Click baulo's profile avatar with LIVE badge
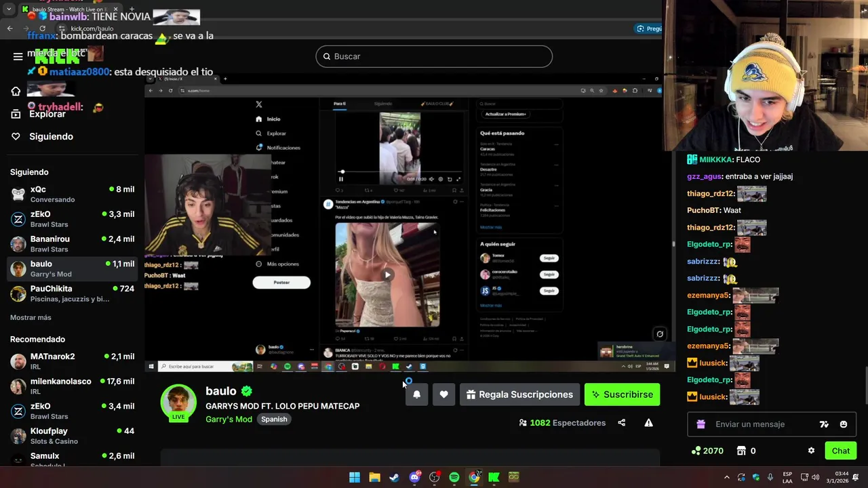Viewport: 868px width, 488px height. point(178,403)
